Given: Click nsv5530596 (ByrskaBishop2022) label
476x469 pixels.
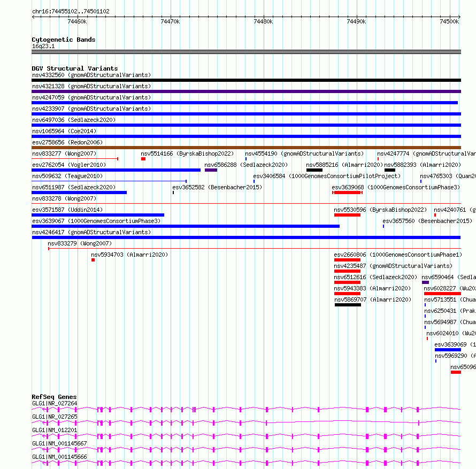Looking at the screenshot, I should pyautogui.click(x=380, y=210).
